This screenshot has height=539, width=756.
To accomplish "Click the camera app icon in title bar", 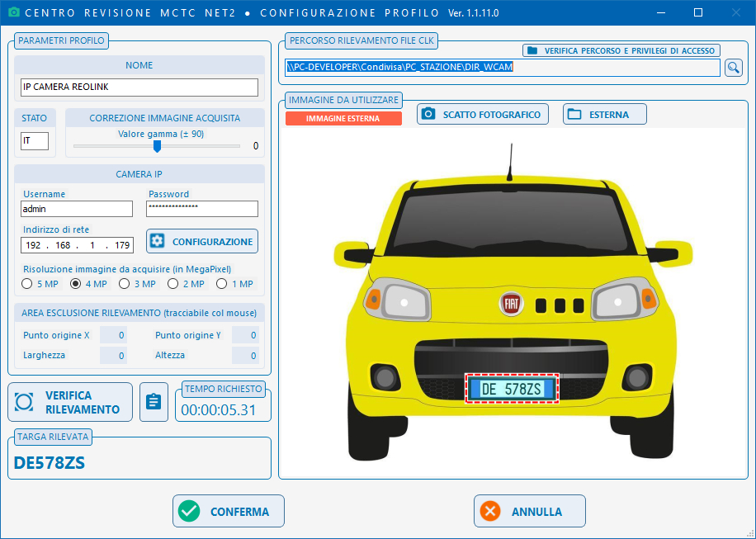I will click(13, 13).
